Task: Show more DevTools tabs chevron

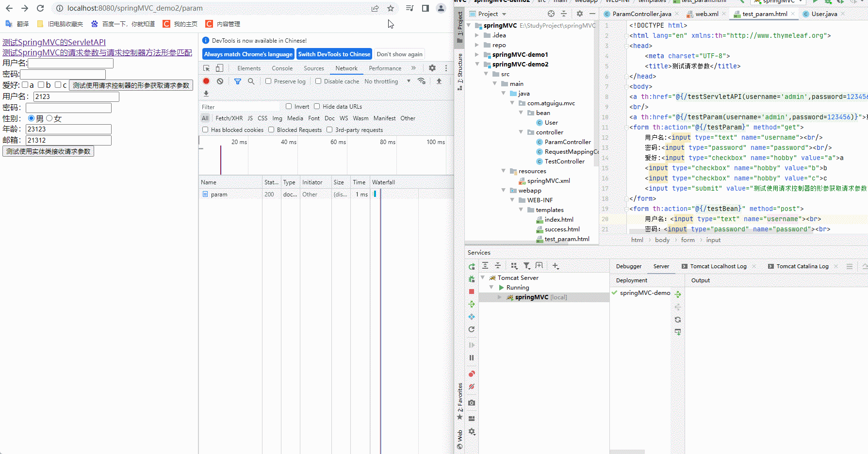Action: click(x=413, y=68)
